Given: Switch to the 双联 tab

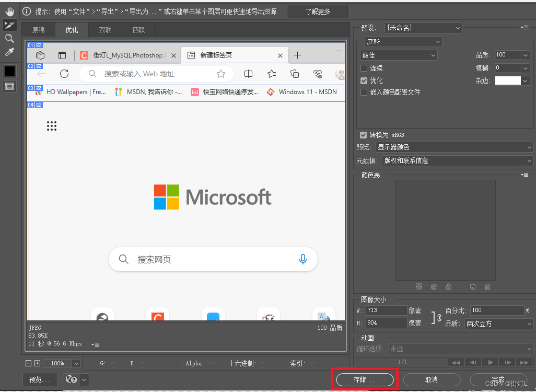Looking at the screenshot, I should point(106,30).
